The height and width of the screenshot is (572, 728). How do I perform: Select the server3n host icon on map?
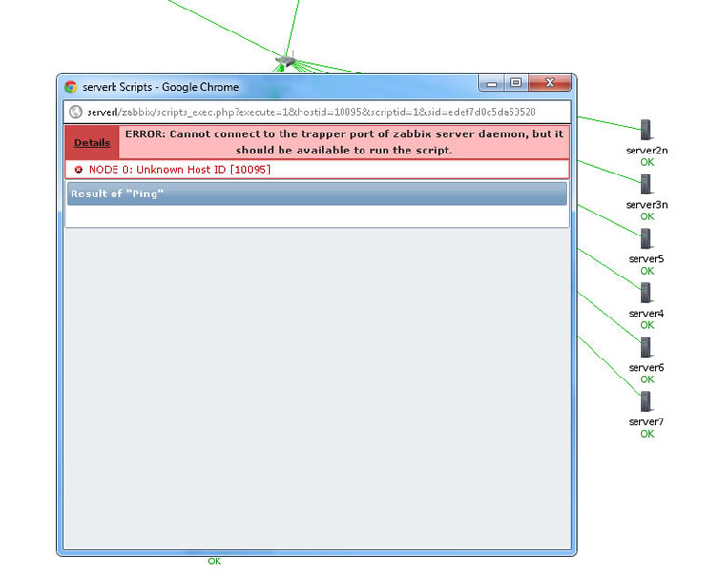click(x=646, y=184)
